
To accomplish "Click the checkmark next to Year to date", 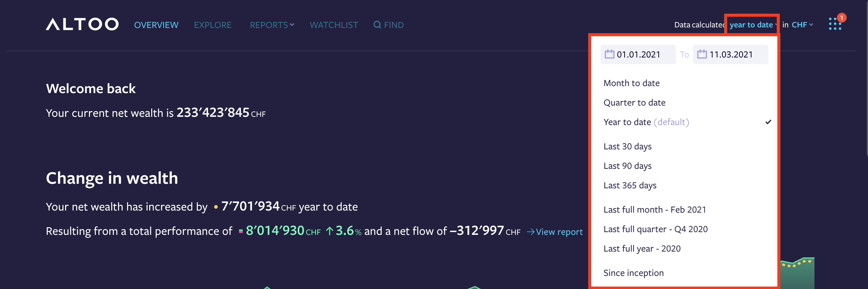I will [768, 122].
